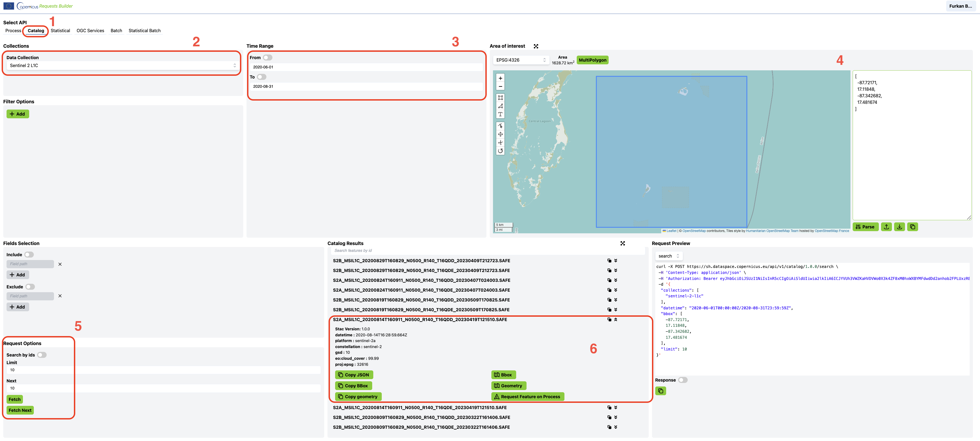Click Request Feature on Process button
Screen dimensions: 980x441
click(527, 397)
